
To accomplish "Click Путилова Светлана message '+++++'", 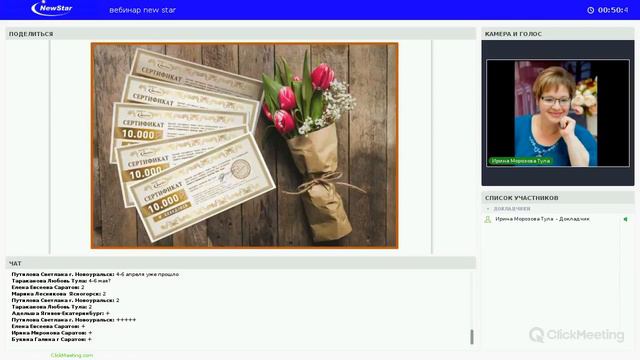I will (74, 320).
